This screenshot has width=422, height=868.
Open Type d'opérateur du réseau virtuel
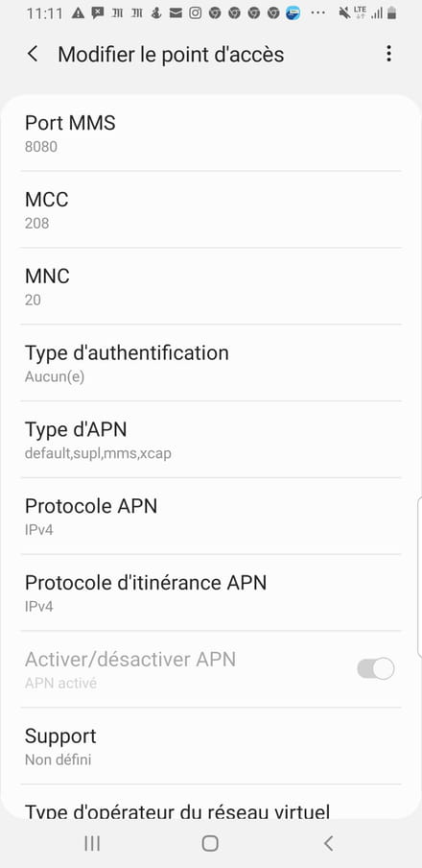click(x=211, y=802)
